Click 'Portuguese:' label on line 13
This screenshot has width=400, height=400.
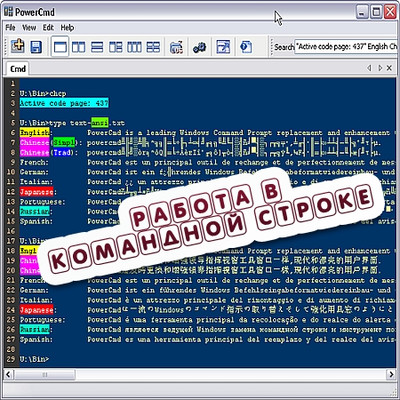point(43,202)
